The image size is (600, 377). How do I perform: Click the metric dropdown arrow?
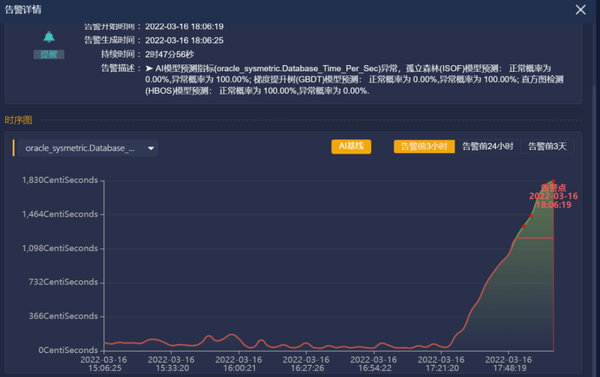151,148
